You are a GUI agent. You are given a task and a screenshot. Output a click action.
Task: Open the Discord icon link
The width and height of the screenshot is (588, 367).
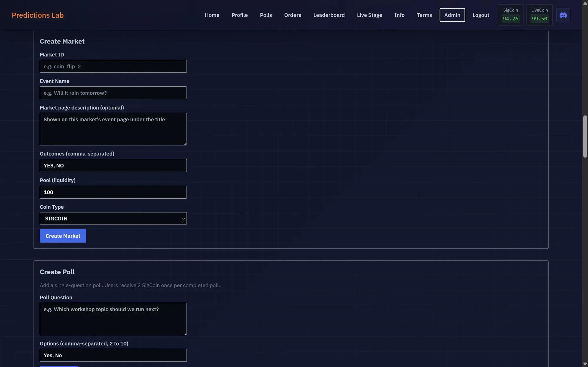click(x=563, y=15)
